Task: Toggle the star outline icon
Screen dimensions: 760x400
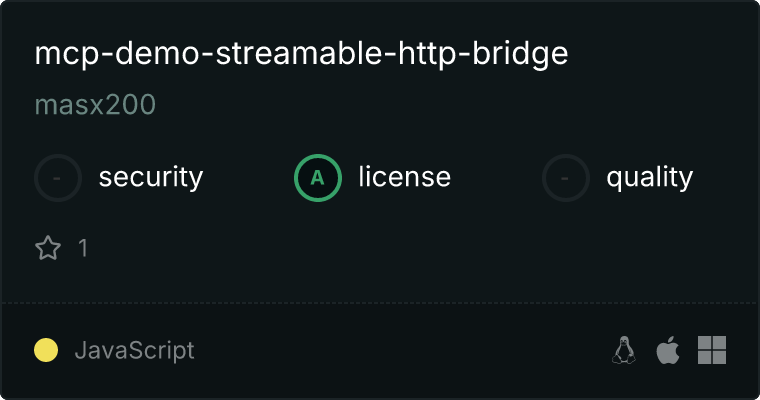Action: 48,248
